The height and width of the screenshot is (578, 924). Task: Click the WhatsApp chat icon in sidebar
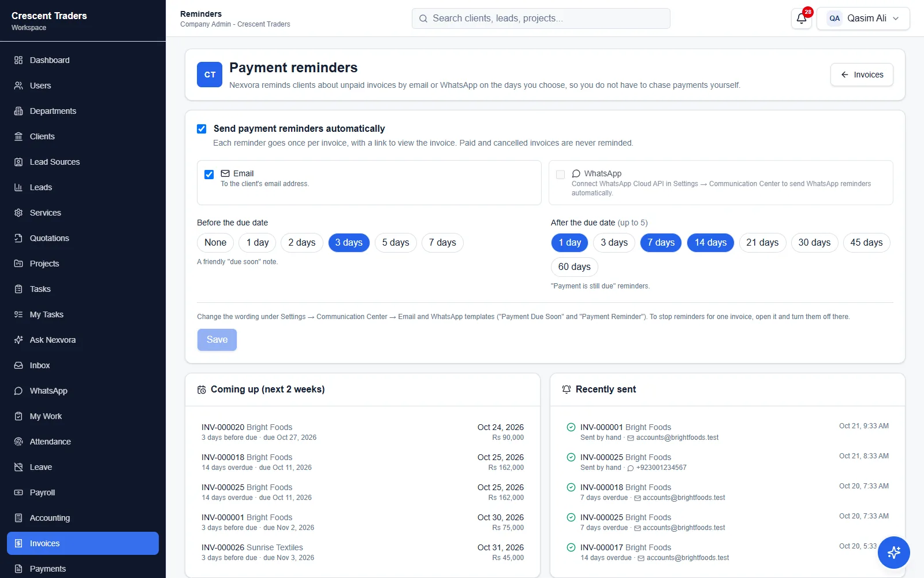[18, 391]
